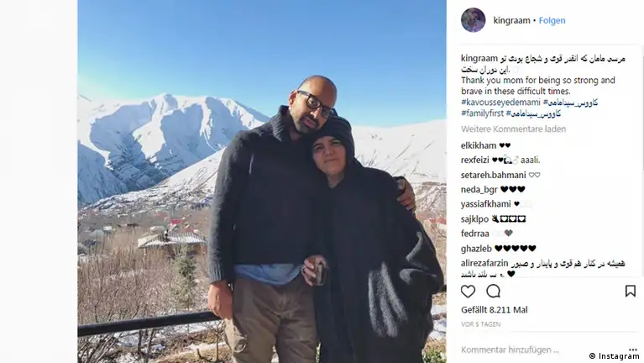The height and width of the screenshot is (363, 644).
Task: Open the kingraam username in the post header
Action: tap(511, 20)
